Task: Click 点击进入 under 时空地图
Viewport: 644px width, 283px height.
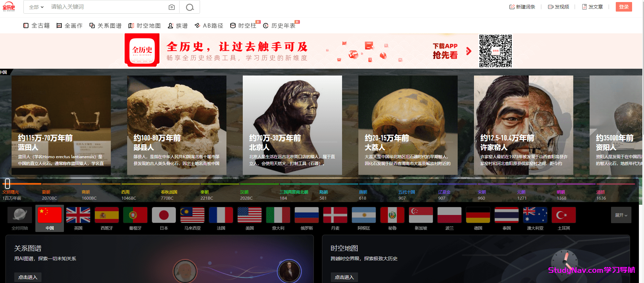Action: 344,277
